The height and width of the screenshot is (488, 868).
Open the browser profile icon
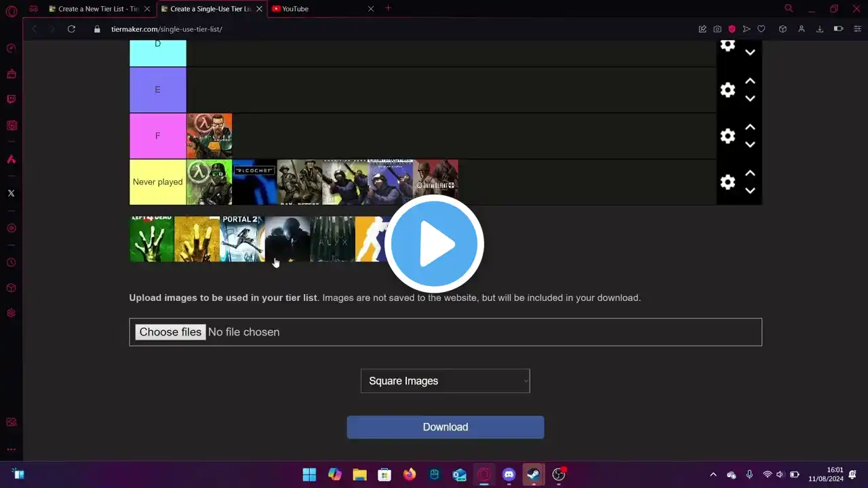click(x=802, y=29)
